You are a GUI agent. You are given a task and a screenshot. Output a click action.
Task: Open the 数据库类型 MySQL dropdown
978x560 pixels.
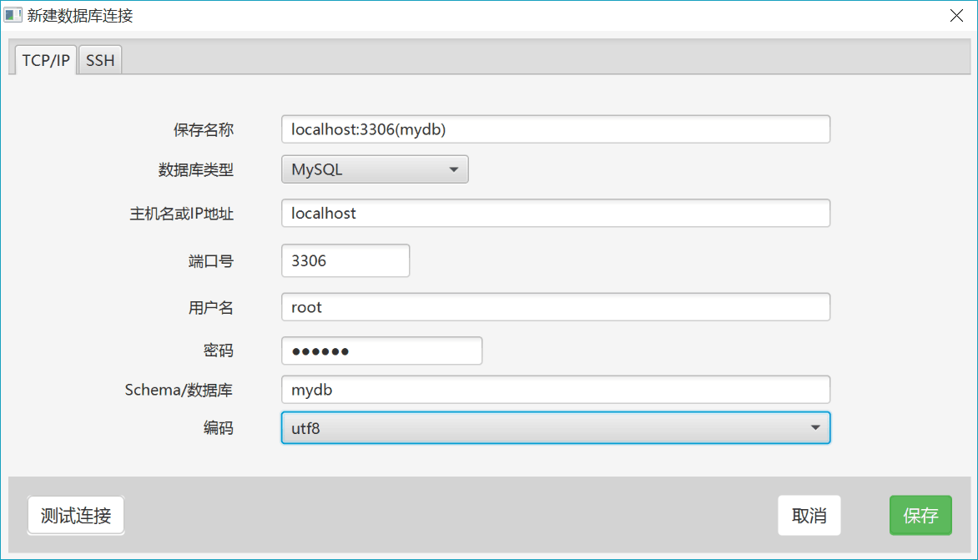click(375, 169)
